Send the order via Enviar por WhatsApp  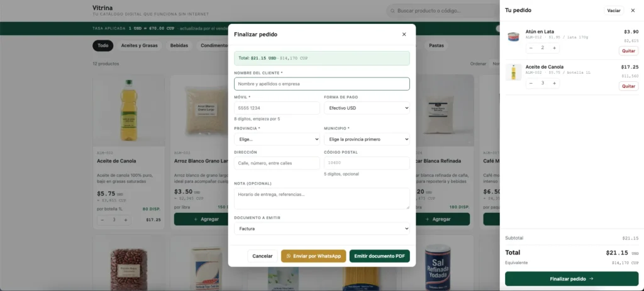click(314, 256)
